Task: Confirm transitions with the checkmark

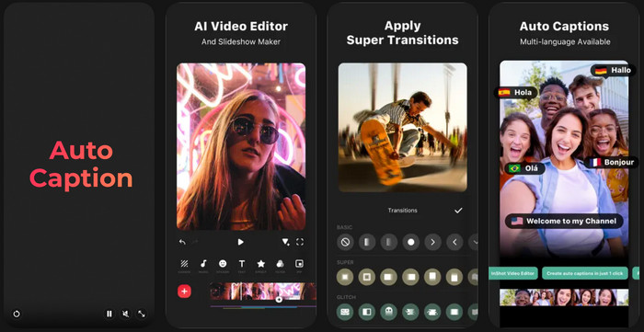Action: pyautogui.click(x=458, y=211)
